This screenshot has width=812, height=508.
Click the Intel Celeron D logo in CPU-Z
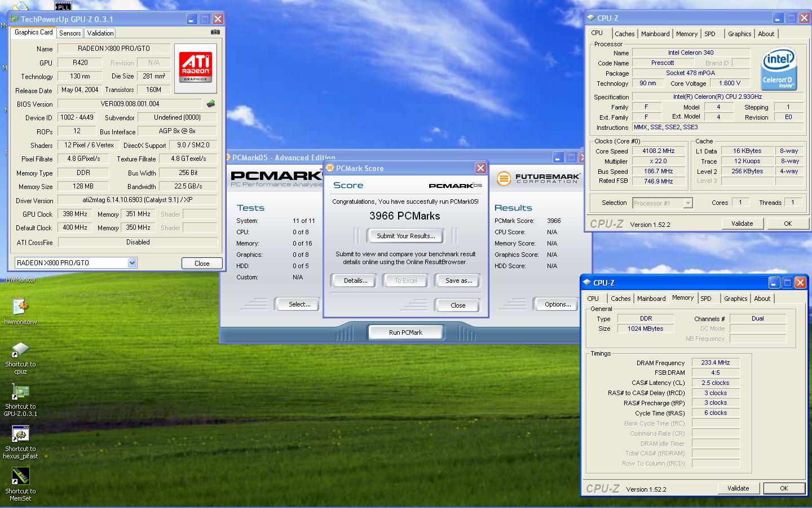click(779, 69)
